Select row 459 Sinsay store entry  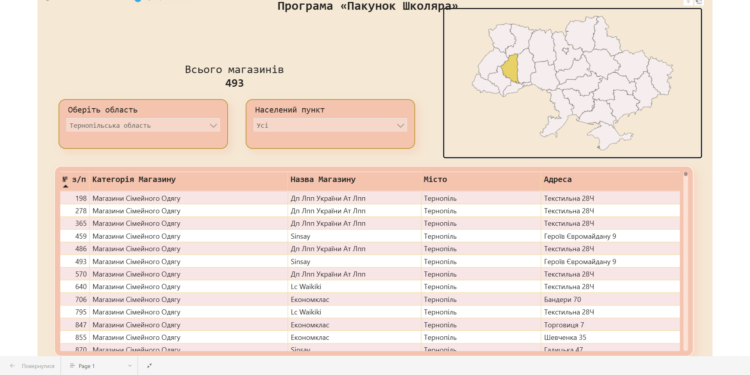(370, 236)
